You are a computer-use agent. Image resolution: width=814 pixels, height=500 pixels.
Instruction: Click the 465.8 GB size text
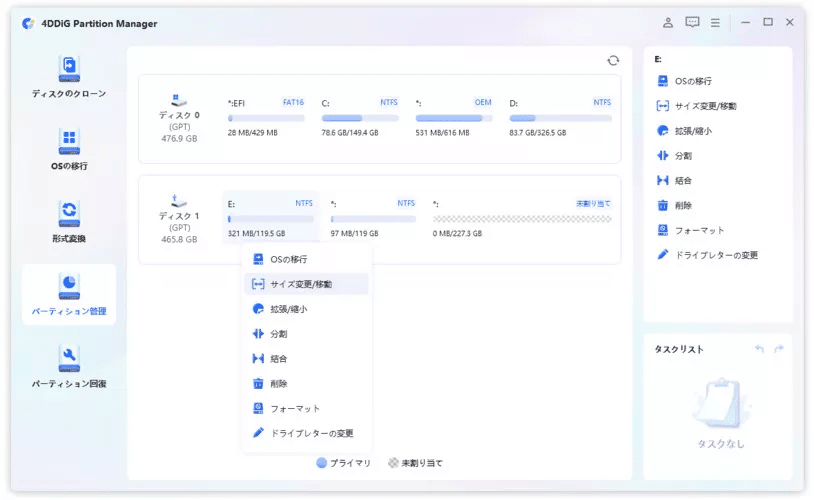point(179,239)
